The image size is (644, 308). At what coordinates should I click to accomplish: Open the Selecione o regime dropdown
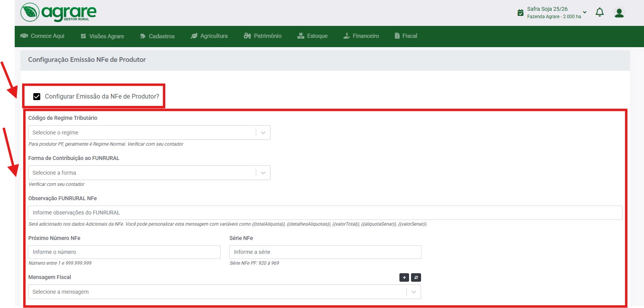149,133
